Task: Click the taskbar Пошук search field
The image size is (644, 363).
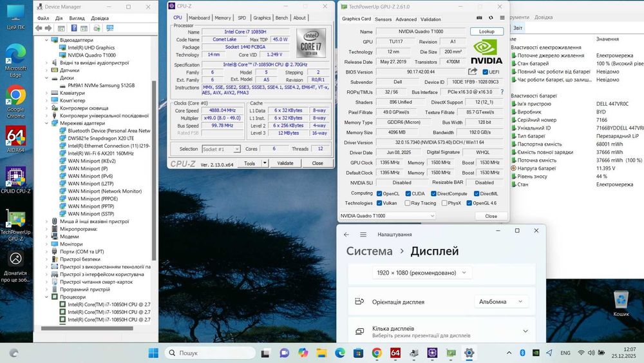Action: tap(211, 353)
